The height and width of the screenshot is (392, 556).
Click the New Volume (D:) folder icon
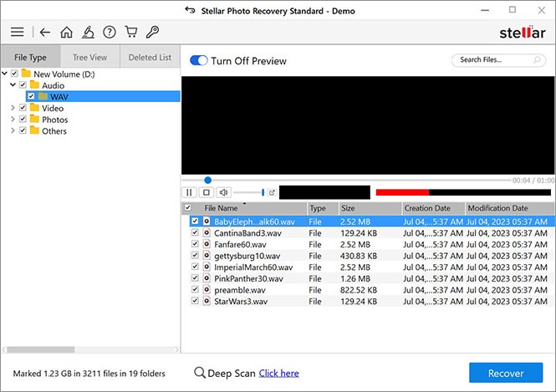coord(26,74)
